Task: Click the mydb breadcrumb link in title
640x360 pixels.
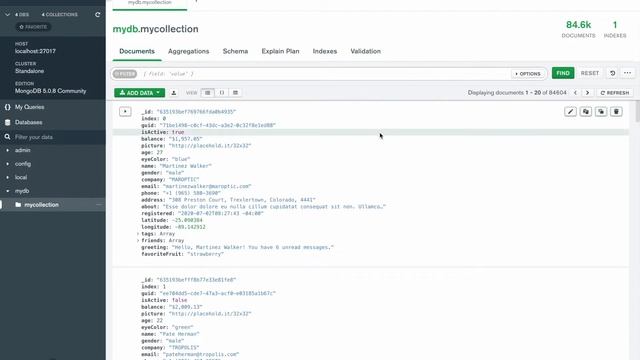Action: [125, 29]
